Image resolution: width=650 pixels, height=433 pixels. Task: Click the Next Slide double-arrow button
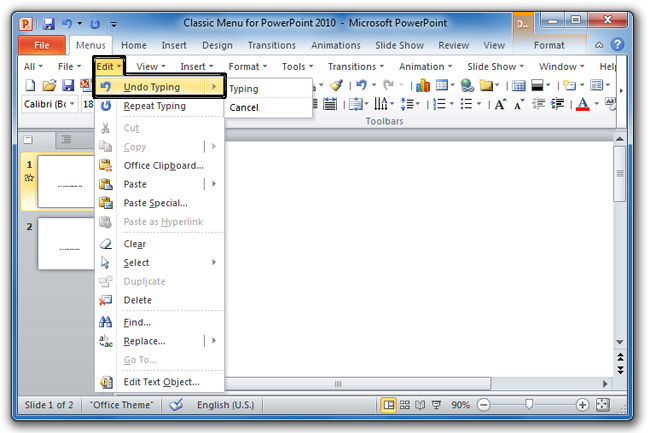(x=620, y=370)
